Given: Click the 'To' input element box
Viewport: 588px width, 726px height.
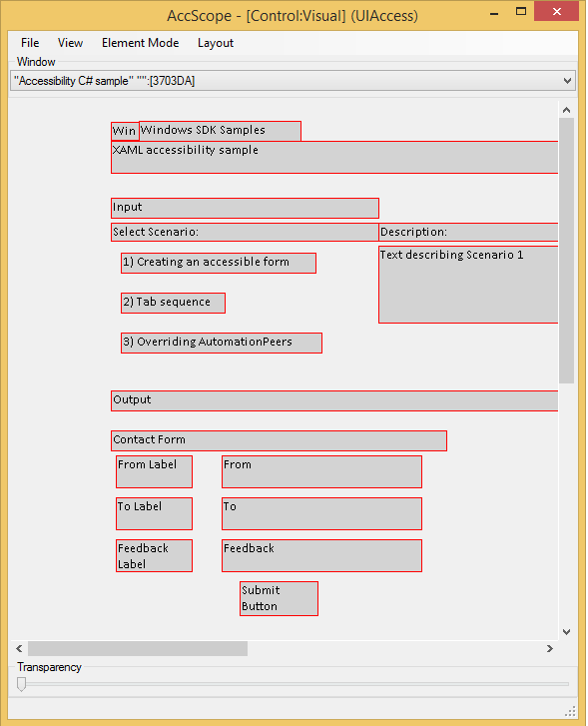Looking at the screenshot, I should pos(321,513).
